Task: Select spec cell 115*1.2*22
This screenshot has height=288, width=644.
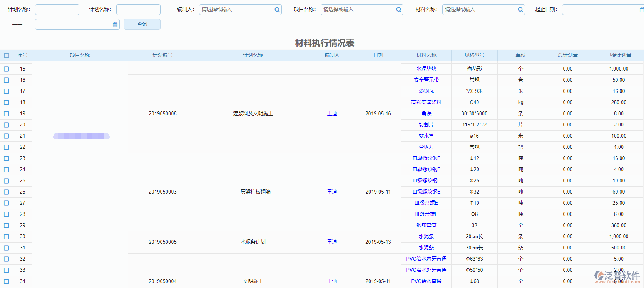Action: pos(474,125)
